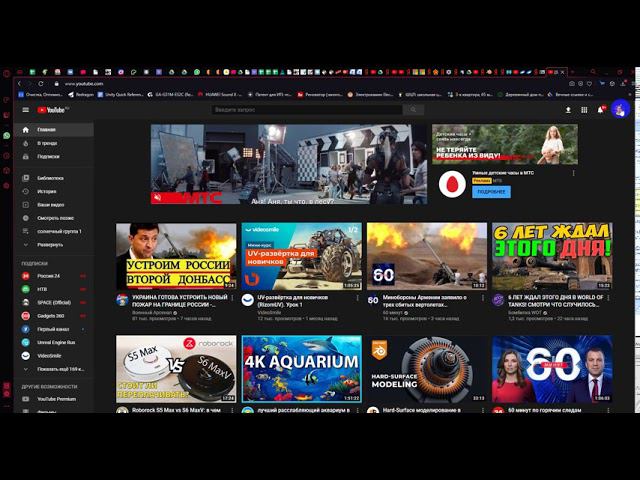Open options menu for Украина готова video
The image size is (640, 480).
tap(232, 298)
